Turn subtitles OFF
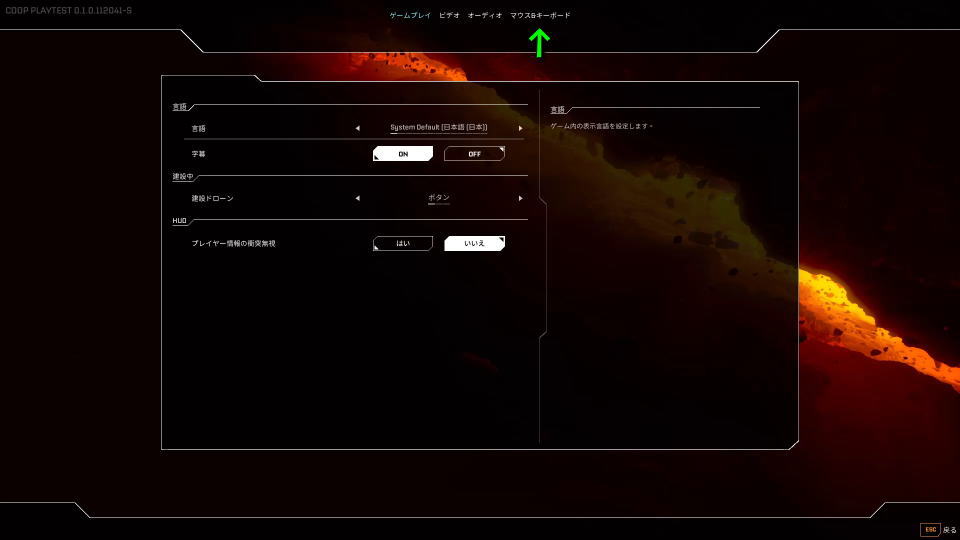The height and width of the screenshot is (540, 960). pos(474,154)
